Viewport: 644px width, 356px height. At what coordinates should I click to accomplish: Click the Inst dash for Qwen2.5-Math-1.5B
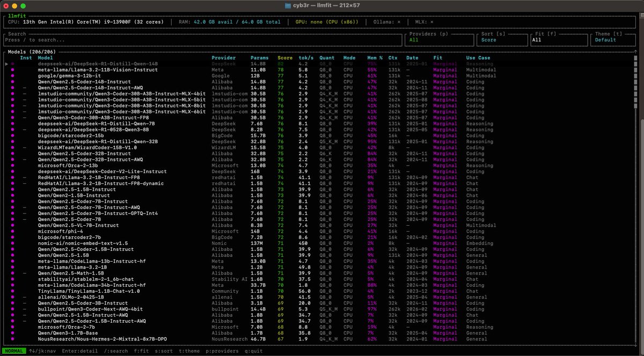[x=25, y=273]
